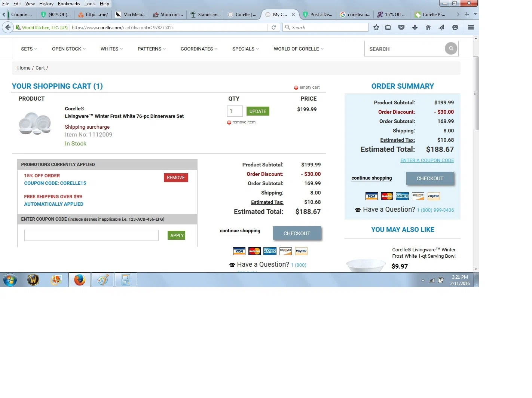Click the quantity input field
532x398 pixels.
click(235, 111)
